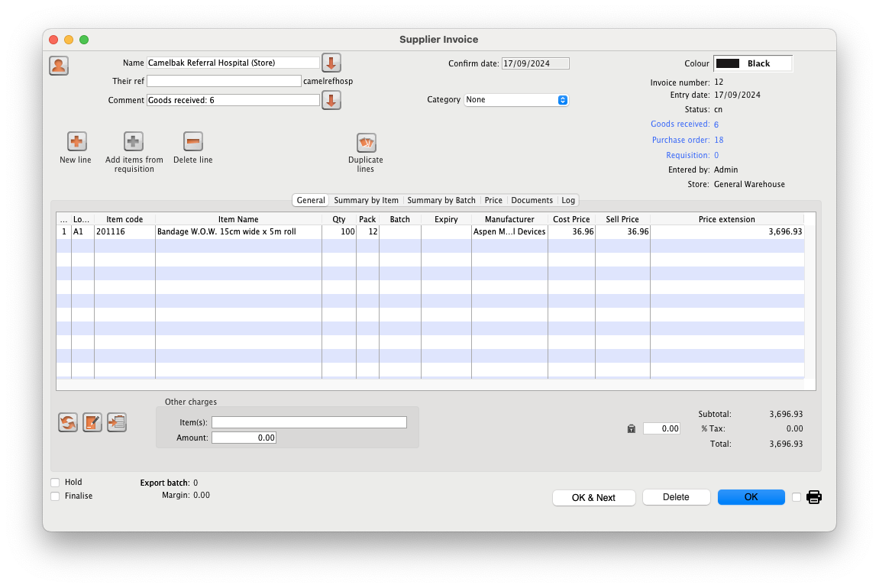Click the Duplicate lines icon

tap(366, 143)
